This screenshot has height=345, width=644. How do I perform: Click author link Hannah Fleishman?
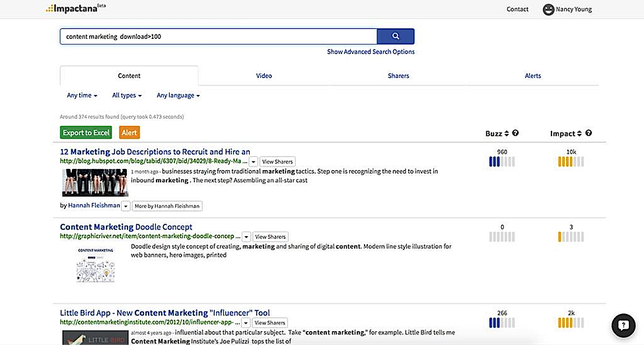[x=94, y=205]
